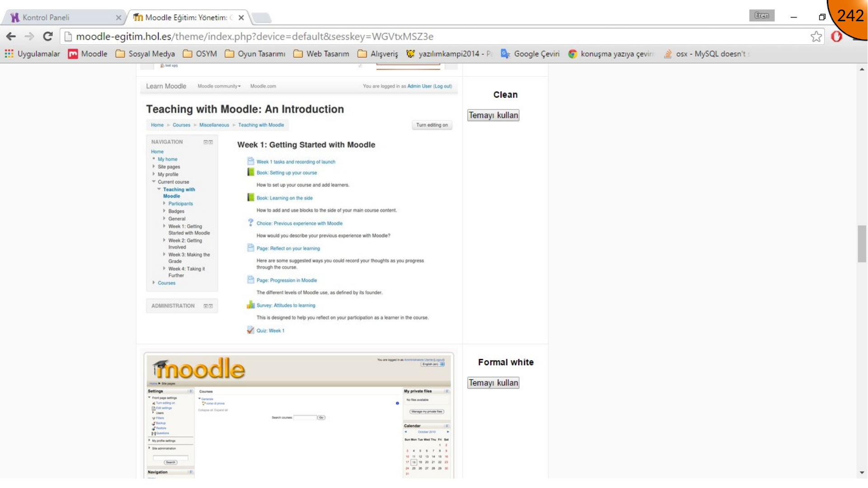
Task: Click the Eren profile button
Action: [762, 15]
